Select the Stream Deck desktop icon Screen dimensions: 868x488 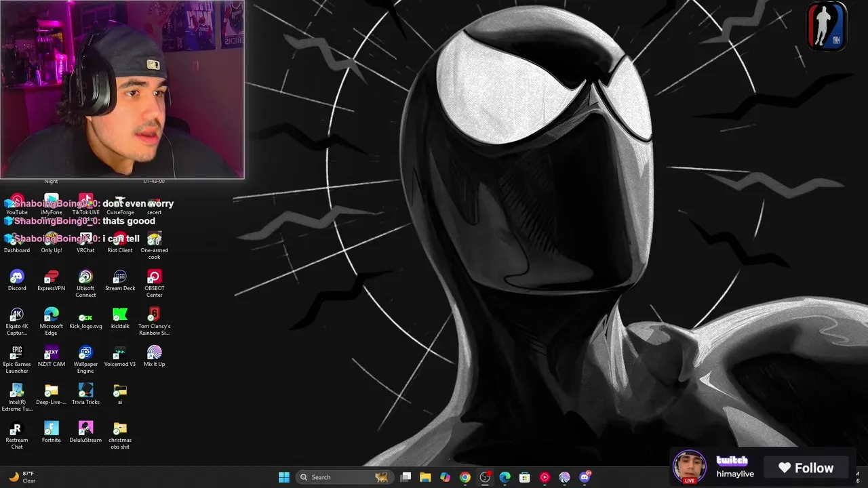coord(120,281)
